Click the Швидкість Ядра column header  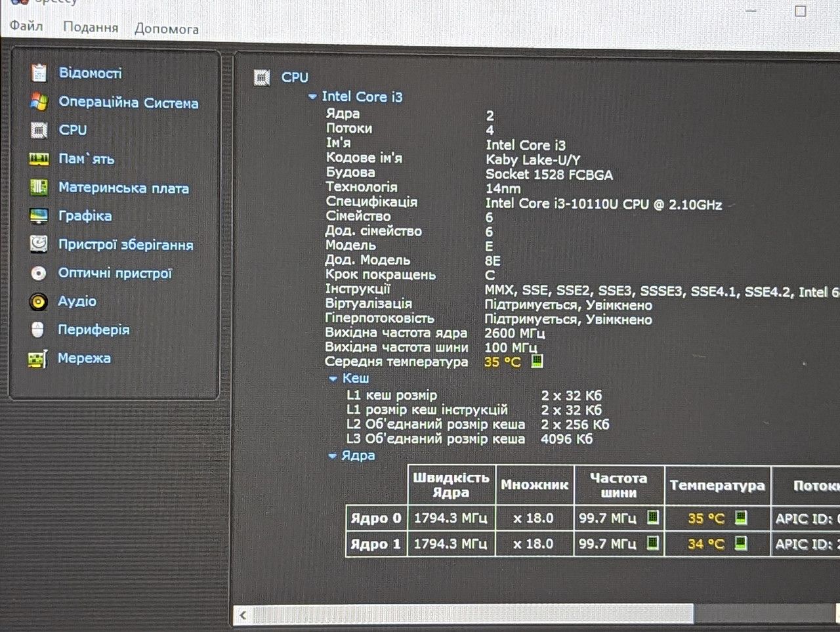point(451,485)
